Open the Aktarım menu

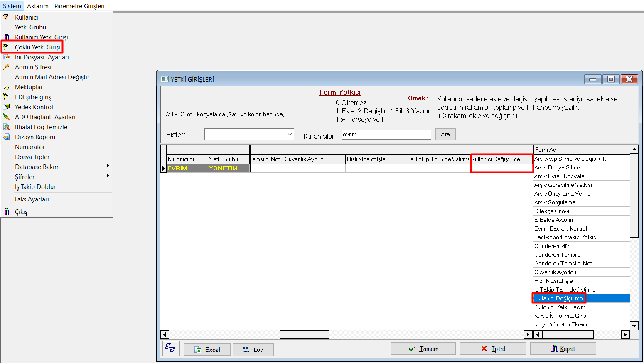pyautogui.click(x=37, y=6)
